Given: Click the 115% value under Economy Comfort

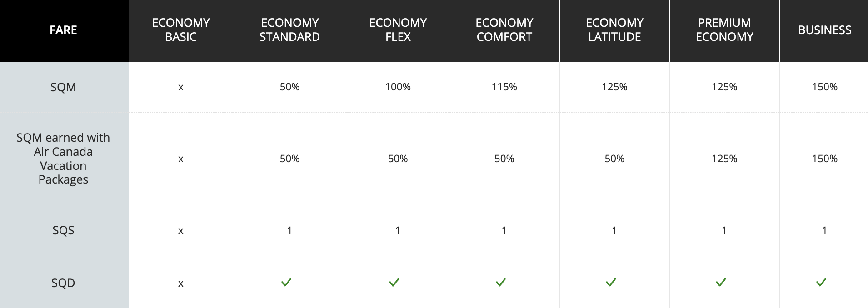Looking at the screenshot, I should click(x=504, y=87).
